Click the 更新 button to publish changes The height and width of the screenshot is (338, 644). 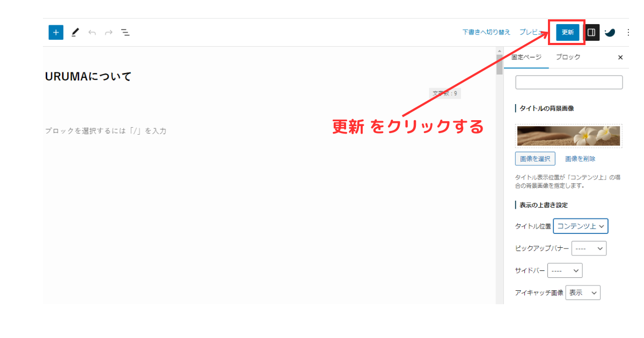(568, 32)
